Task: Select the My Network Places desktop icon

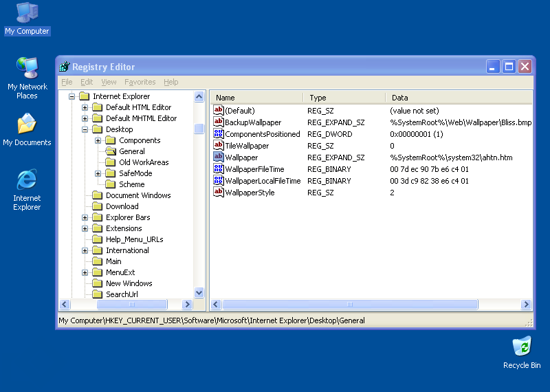Action: pyautogui.click(x=27, y=78)
